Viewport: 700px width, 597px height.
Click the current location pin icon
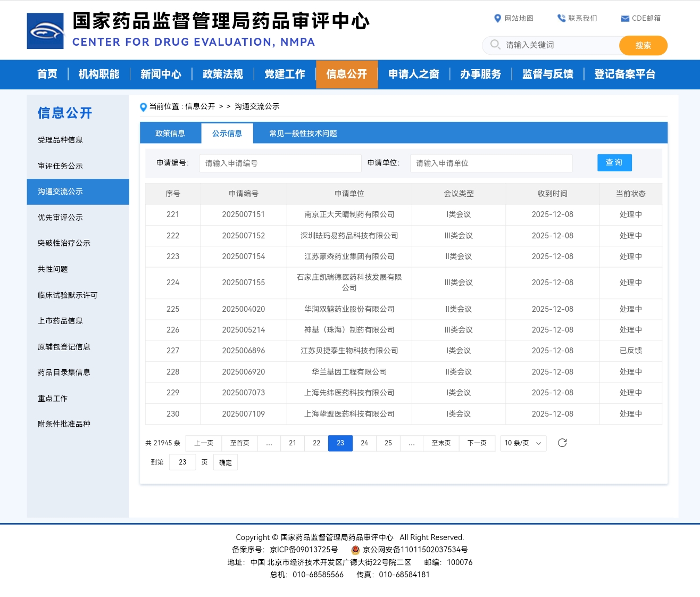coord(143,107)
